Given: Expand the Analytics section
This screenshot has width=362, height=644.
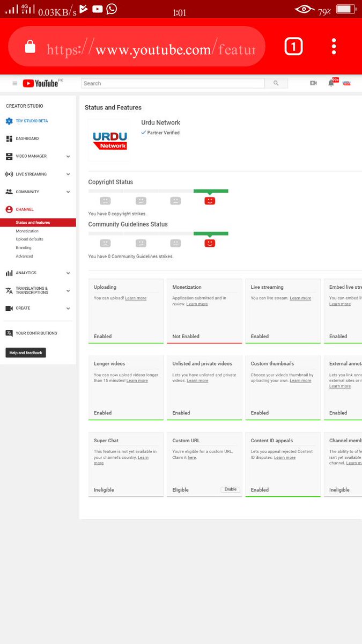Looking at the screenshot, I should click(68, 273).
